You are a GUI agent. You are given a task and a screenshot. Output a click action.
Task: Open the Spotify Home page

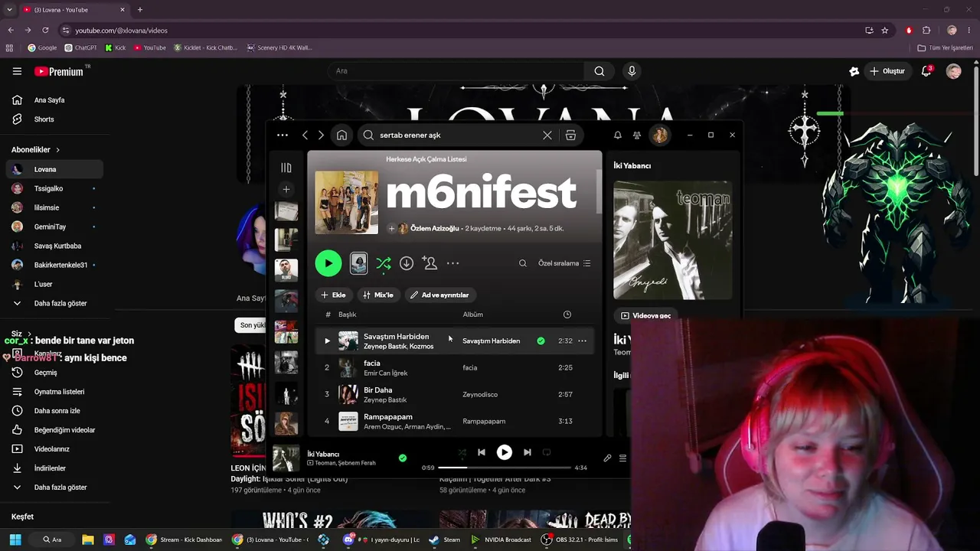[341, 135]
